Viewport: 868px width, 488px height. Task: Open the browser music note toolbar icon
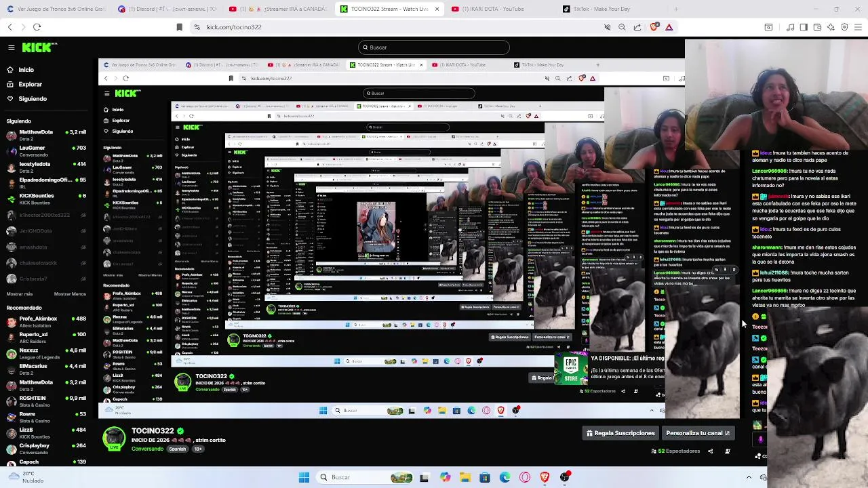click(790, 27)
